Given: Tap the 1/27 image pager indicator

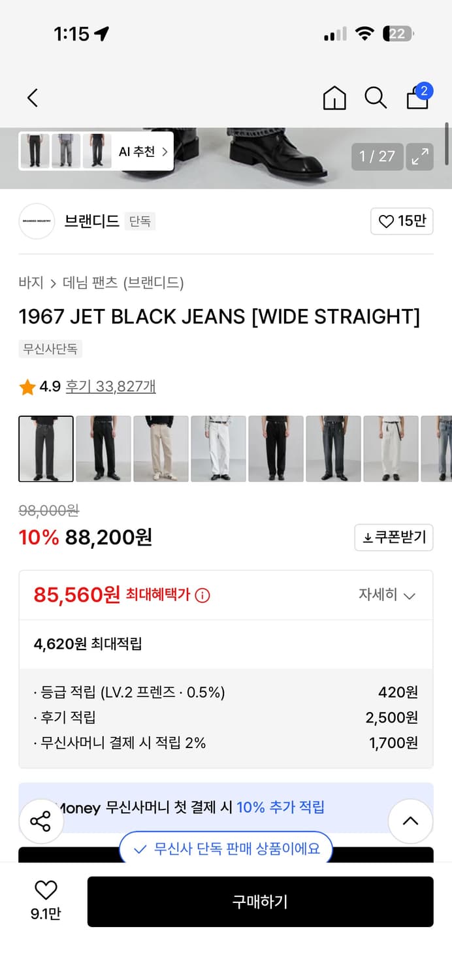Looking at the screenshot, I should (377, 157).
